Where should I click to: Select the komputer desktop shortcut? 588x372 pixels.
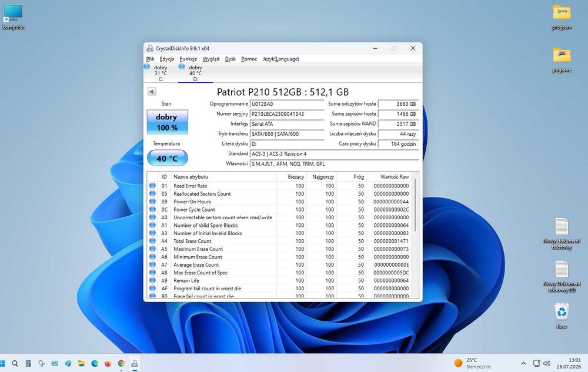13,17
